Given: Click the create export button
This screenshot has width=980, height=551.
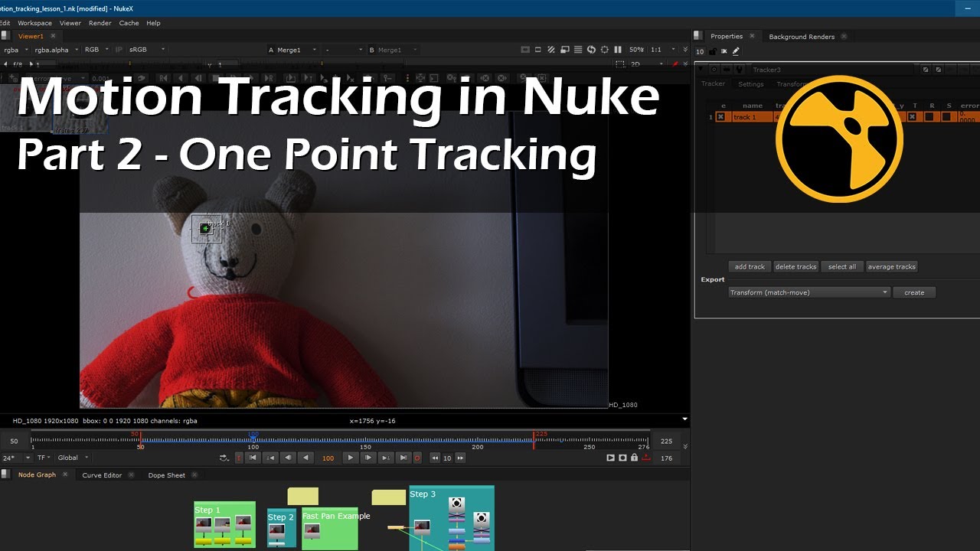Looking at the screenshot, I should click(914, 292).
